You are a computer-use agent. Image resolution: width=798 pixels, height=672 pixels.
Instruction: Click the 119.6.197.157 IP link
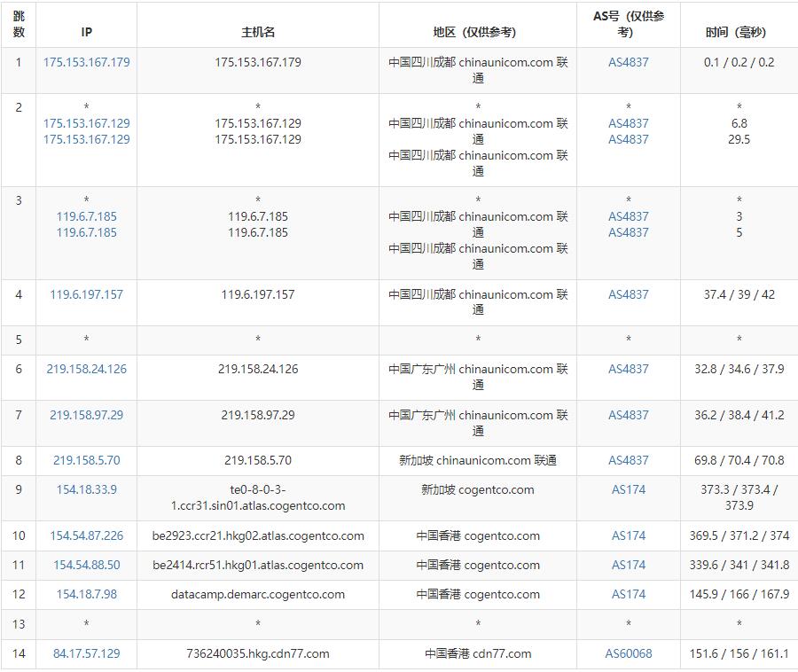tap(87, 294)
